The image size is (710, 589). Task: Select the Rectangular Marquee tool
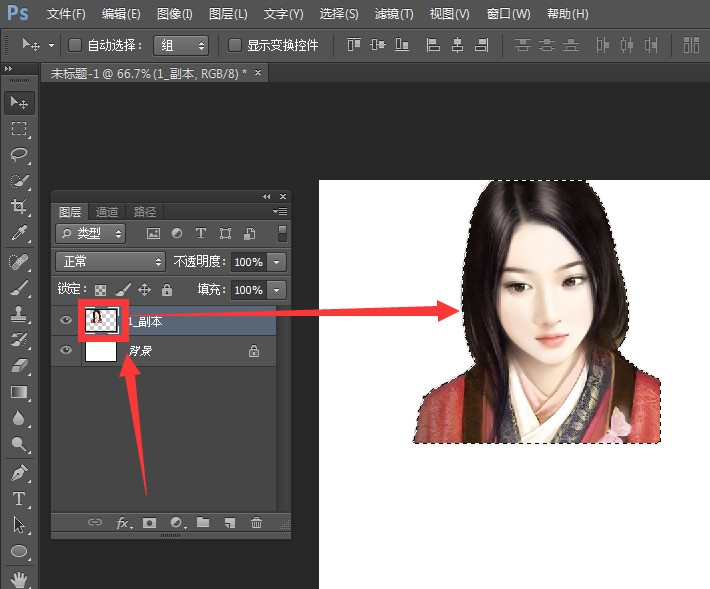click(x=18, y=129)
